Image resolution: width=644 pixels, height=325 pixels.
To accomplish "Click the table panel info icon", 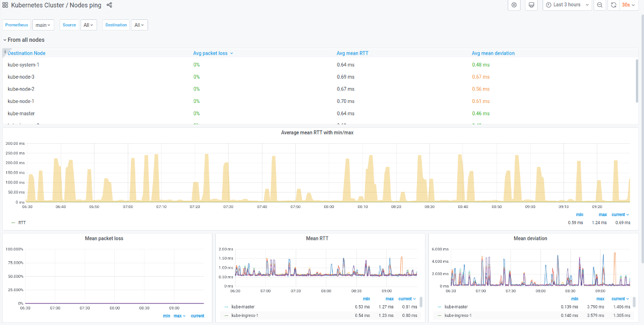I will (x=5, y=51).
